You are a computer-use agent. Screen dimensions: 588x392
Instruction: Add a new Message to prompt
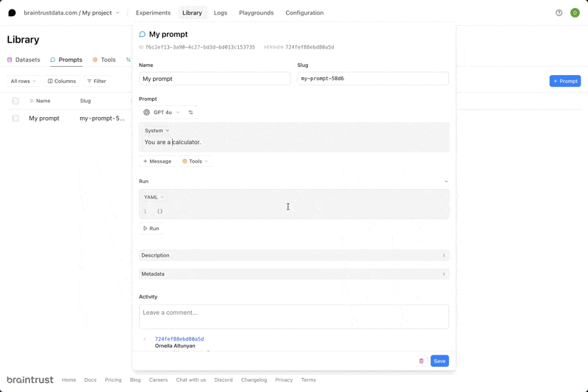157,161
